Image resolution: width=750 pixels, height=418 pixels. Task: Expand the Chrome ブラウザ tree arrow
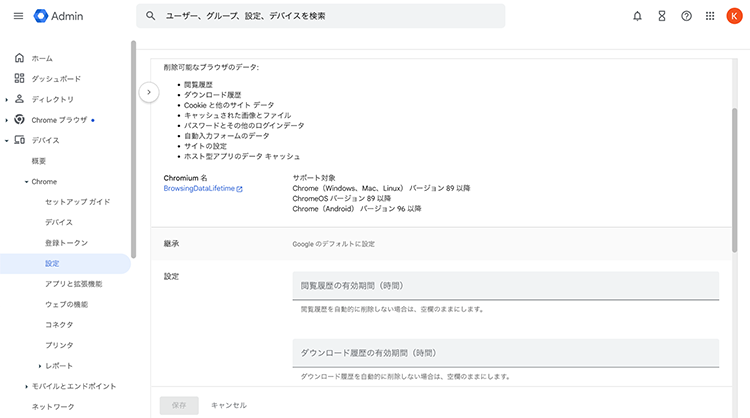coord(7,120)
